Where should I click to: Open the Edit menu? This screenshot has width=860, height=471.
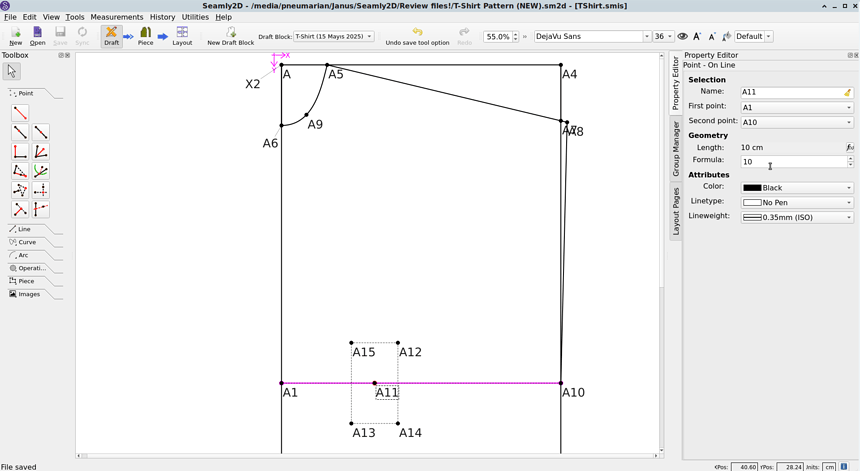click(x=30, y=17)
